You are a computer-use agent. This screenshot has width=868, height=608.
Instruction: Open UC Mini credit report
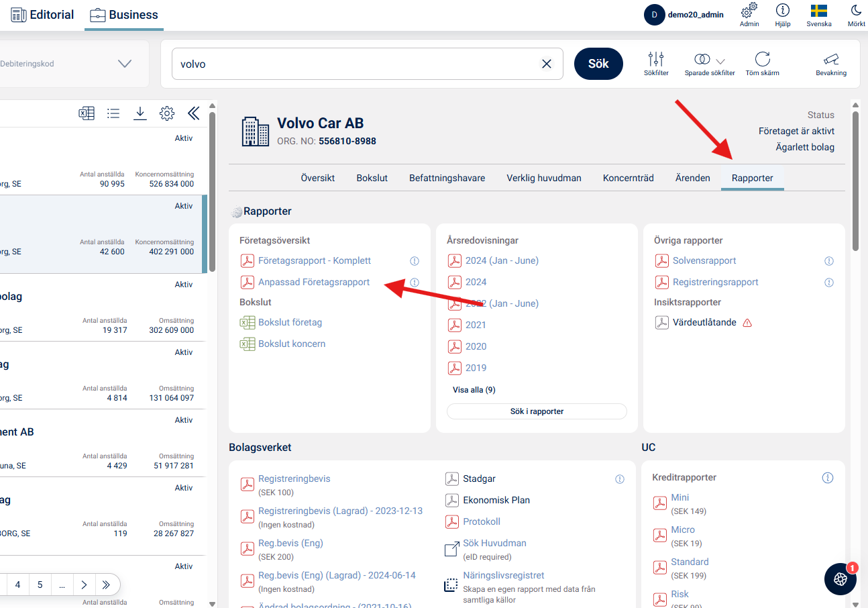coord(680,497)
